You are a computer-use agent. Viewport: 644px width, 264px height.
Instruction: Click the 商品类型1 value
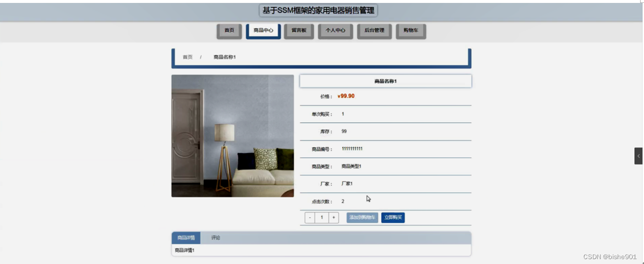(x=351, y=166)
